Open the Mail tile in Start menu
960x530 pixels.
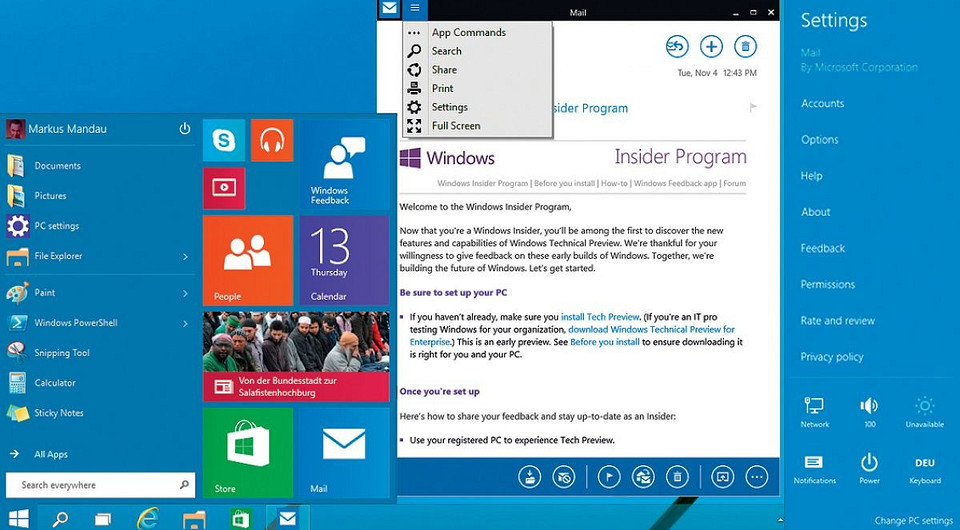tap(344, 452)
